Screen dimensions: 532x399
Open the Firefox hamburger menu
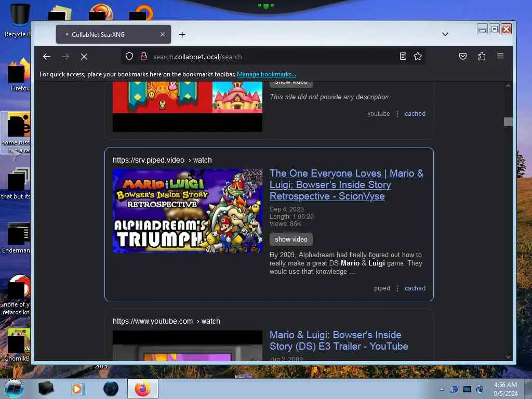coord(500,56)
